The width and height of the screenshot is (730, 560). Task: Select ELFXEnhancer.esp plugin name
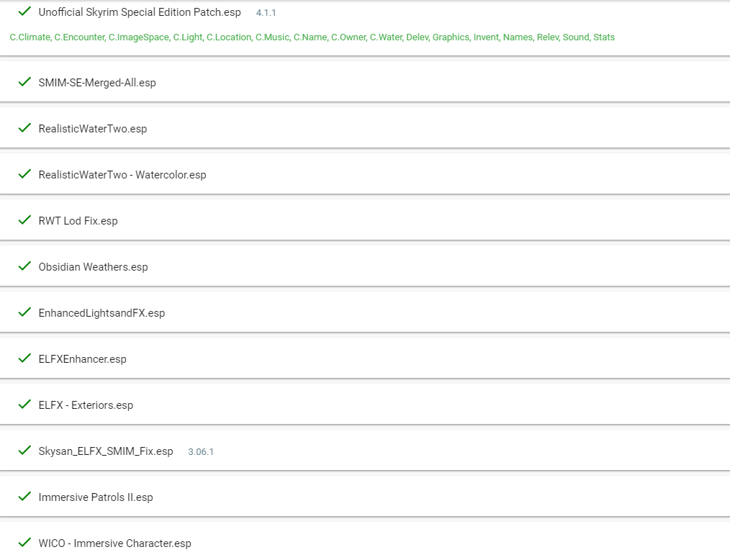[x=82, y=359]
